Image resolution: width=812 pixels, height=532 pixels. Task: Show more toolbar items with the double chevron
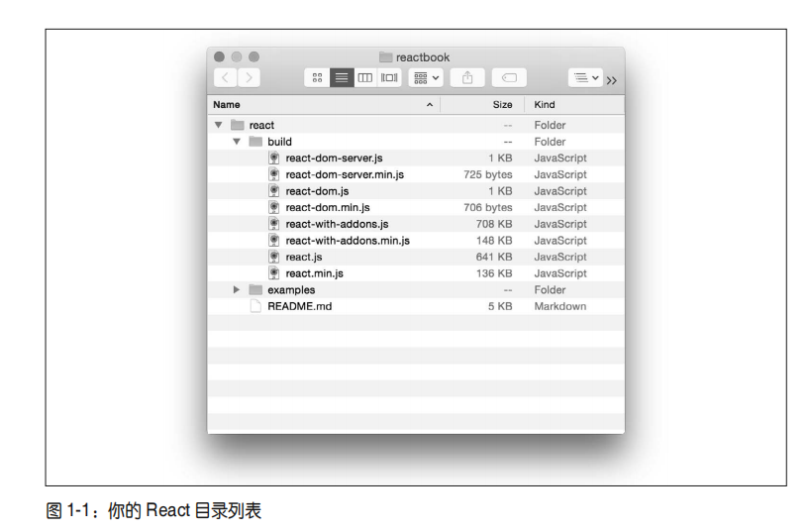tap(612, 80)
